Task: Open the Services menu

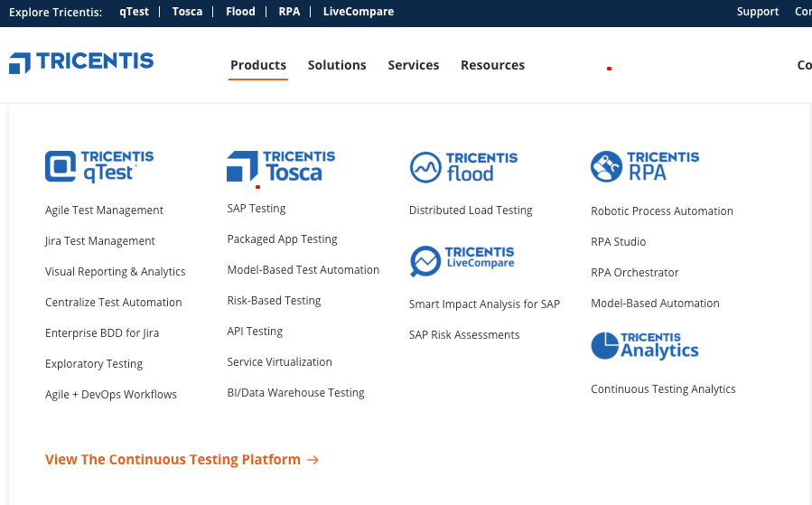Action: click(414, 65)
